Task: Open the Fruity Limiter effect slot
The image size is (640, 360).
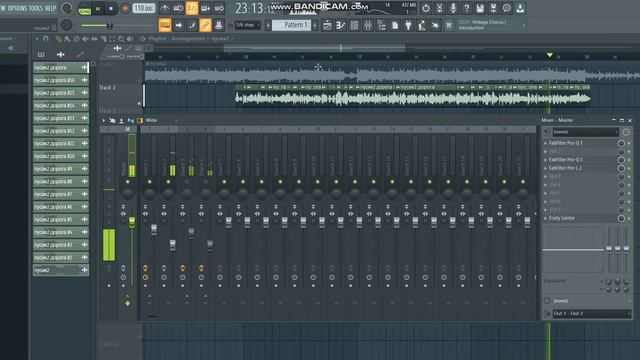Action: pyautogui.click(x=562, y=218)
